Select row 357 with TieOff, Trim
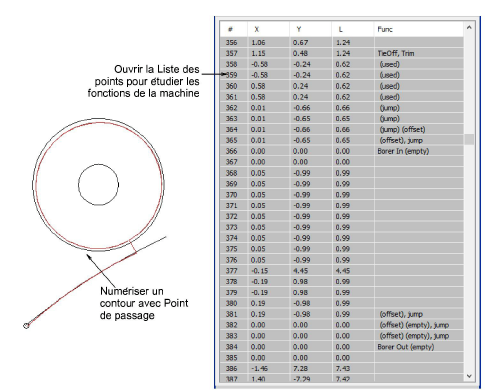Image resolution: width=485 pixels, height=390 pixels. click(342, 53)
